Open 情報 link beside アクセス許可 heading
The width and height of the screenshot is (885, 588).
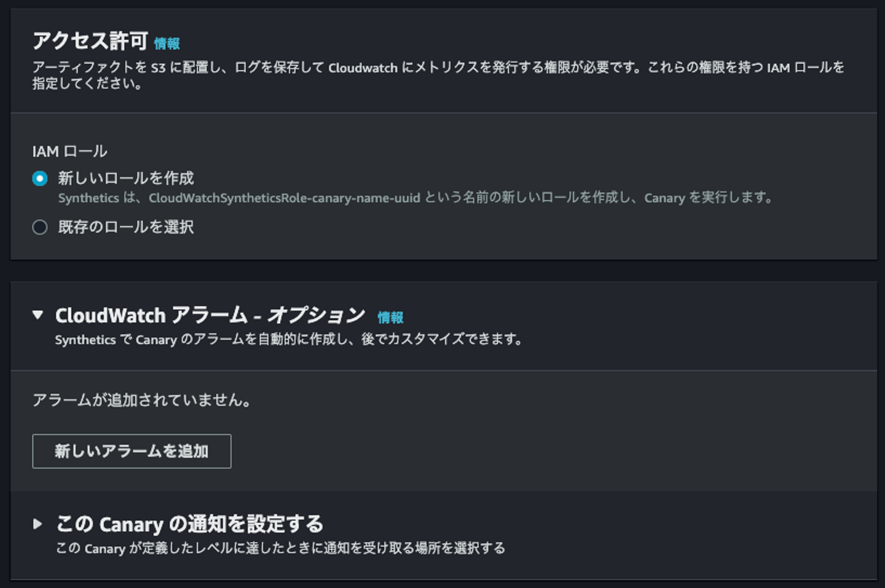pyautogui.click(x=167, y=44)
